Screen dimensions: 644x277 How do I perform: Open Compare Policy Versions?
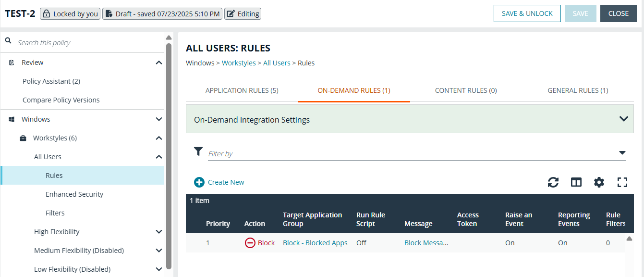pyautogui.click(x=61, y=100)
